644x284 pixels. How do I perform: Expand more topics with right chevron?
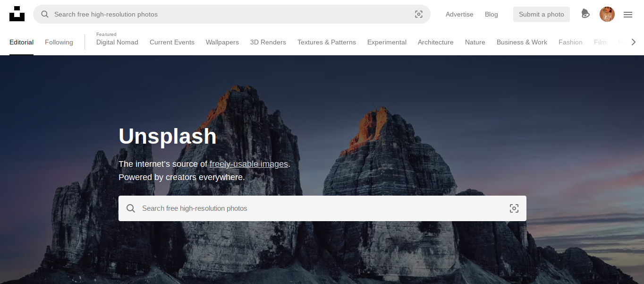click(634, 42)
